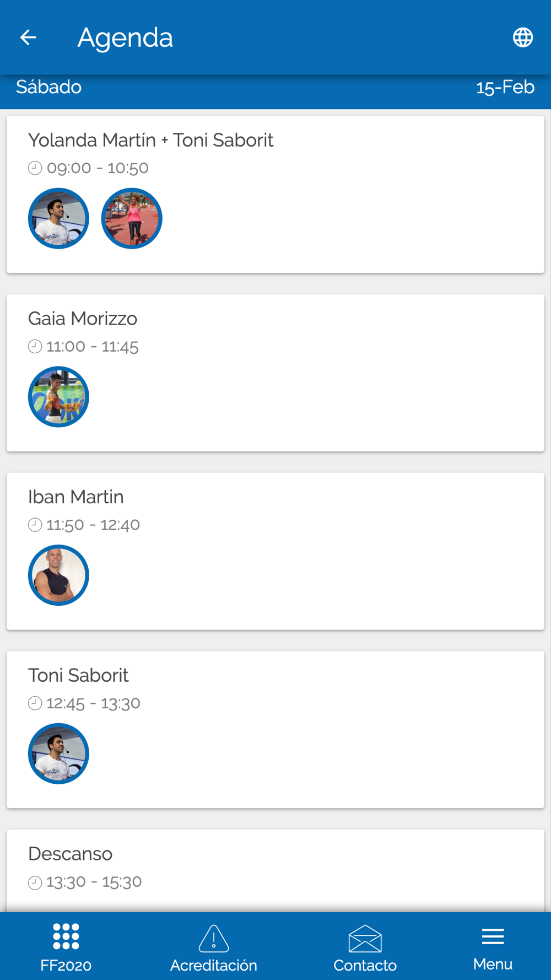The image size is (551, 980).
Task: Tap clock icon beside 09:00 - 10:50
Action: pyautogui.click(x=35, y=168)
